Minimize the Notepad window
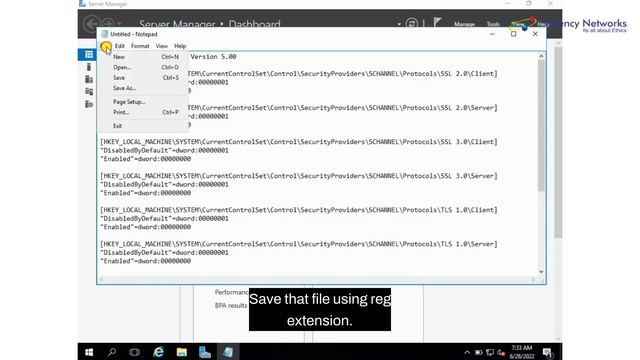This screenshot has height=360, width=640. tap(492, 34)
